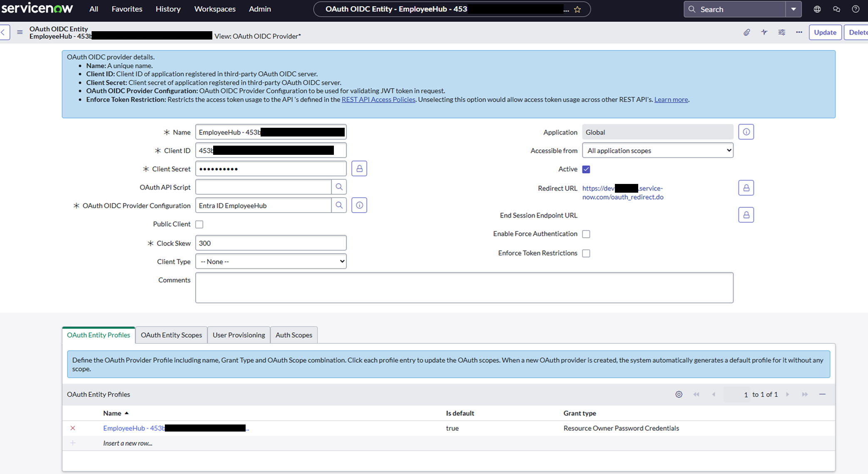Open the form context menu hamburger icon
Viewport: 868px width, 474px height.
pos(20,32)
